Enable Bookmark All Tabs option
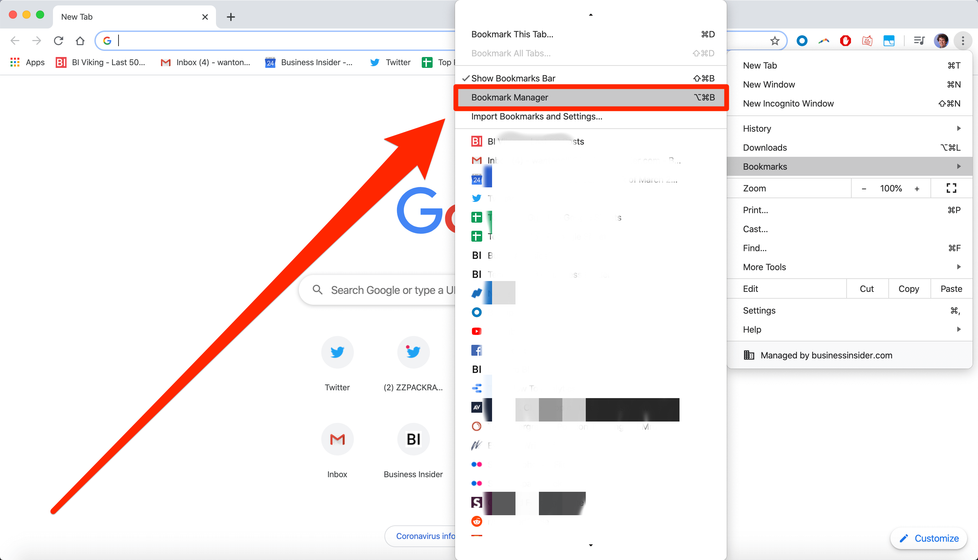 click(x=511, y=53)
